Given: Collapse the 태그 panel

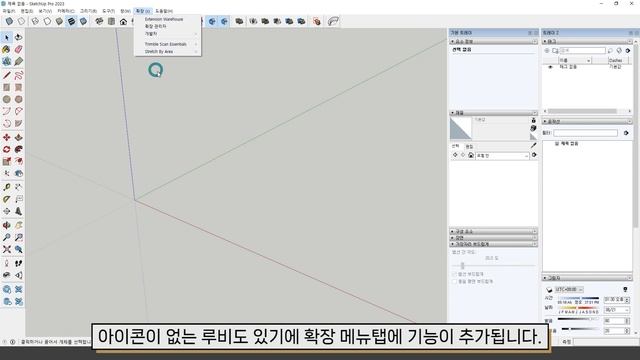Looking at the screenshot, I should coord(587,42).
